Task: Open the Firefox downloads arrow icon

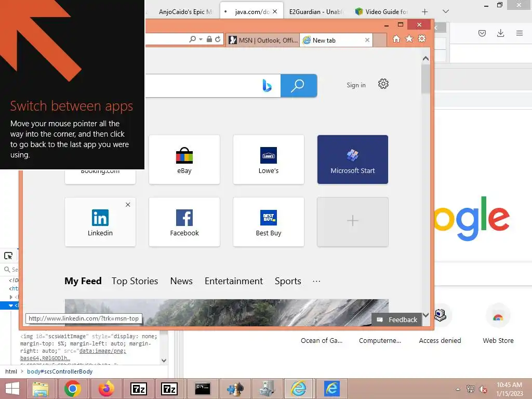Action: pos(500,33)
